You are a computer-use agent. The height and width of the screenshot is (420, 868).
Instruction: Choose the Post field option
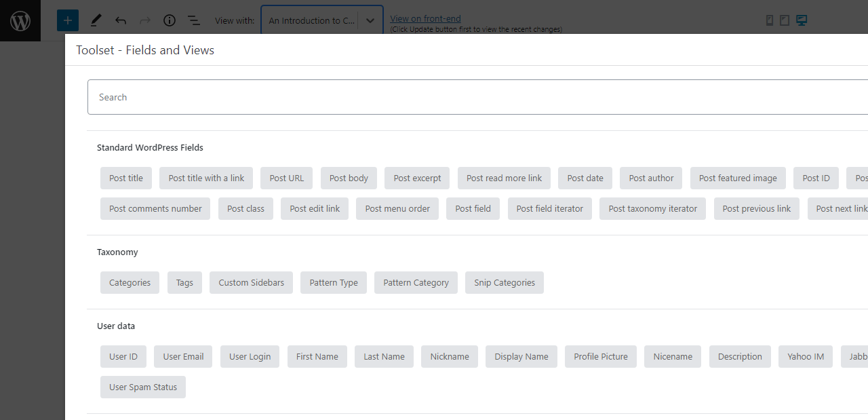tap(473, 208)
